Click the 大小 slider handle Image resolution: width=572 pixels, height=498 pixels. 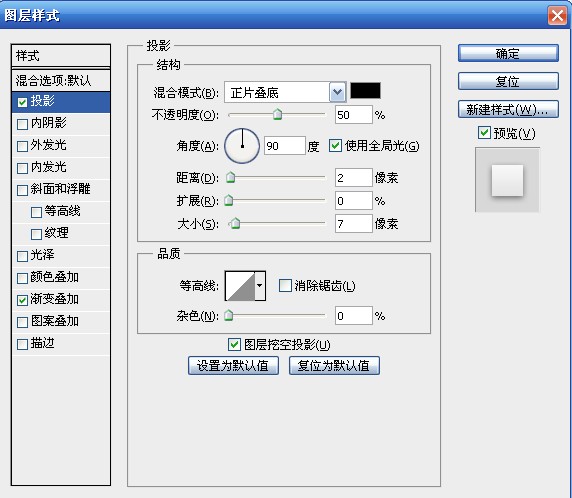pyautogui.click(x=236, y=223)
